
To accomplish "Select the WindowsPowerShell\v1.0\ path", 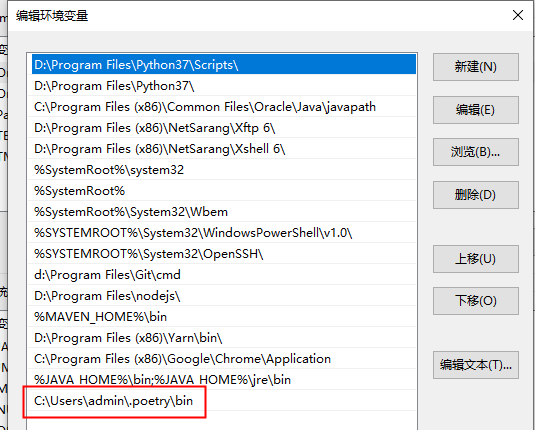I will tap(222, 233).
